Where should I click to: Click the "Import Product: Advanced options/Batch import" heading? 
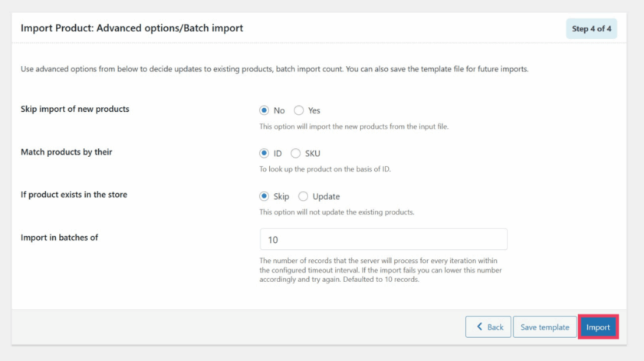tap(132, 28)
